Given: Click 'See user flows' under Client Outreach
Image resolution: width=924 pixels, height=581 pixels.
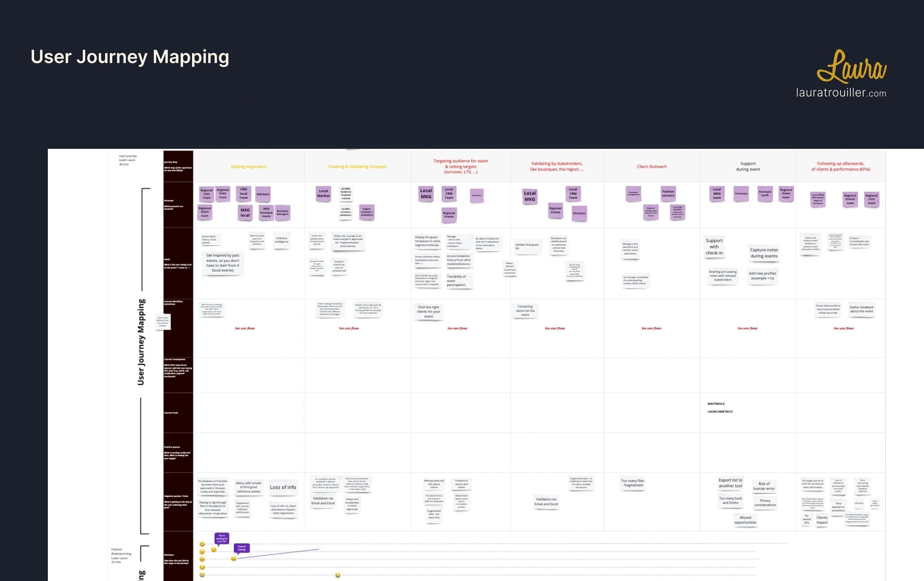Looking at the screenshot, I should coord(651,328).
